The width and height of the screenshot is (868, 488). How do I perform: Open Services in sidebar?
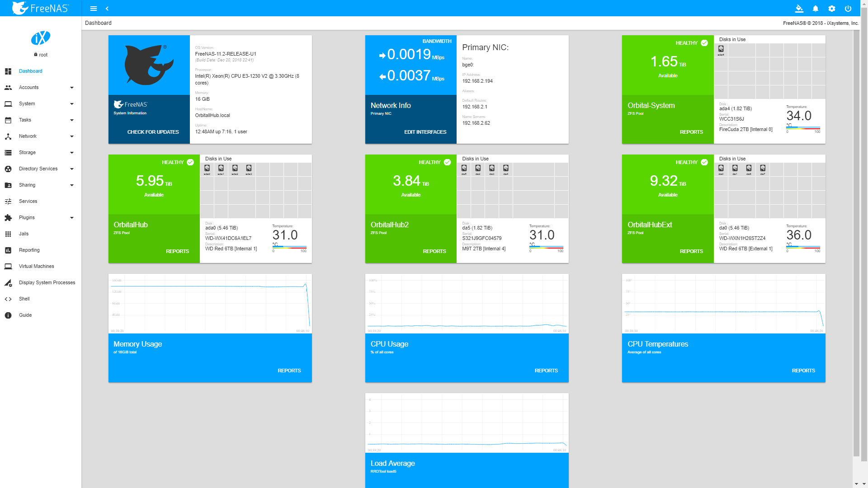point(41,202)
